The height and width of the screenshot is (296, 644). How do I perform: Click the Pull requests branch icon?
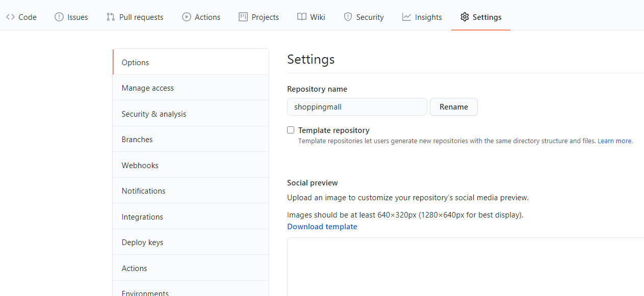click(x=111, y=17)
